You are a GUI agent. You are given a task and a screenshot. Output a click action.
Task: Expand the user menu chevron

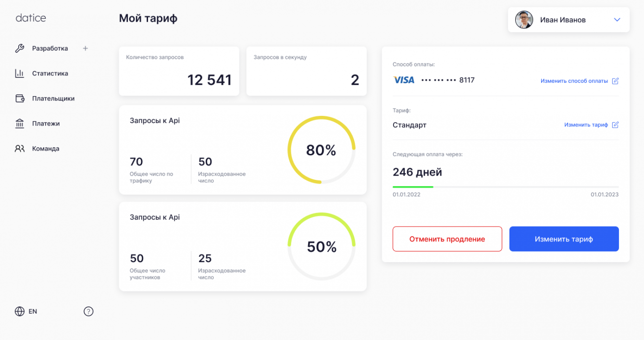[x=618, y=20]
